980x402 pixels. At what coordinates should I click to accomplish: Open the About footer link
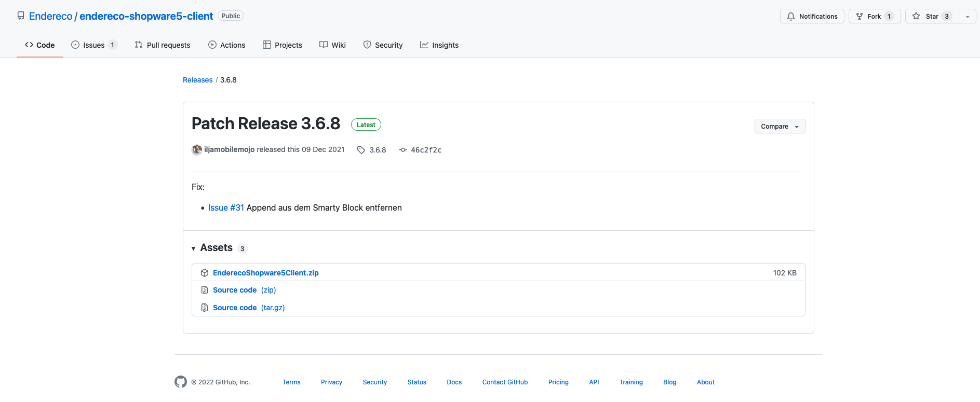[x=706, y=382]
